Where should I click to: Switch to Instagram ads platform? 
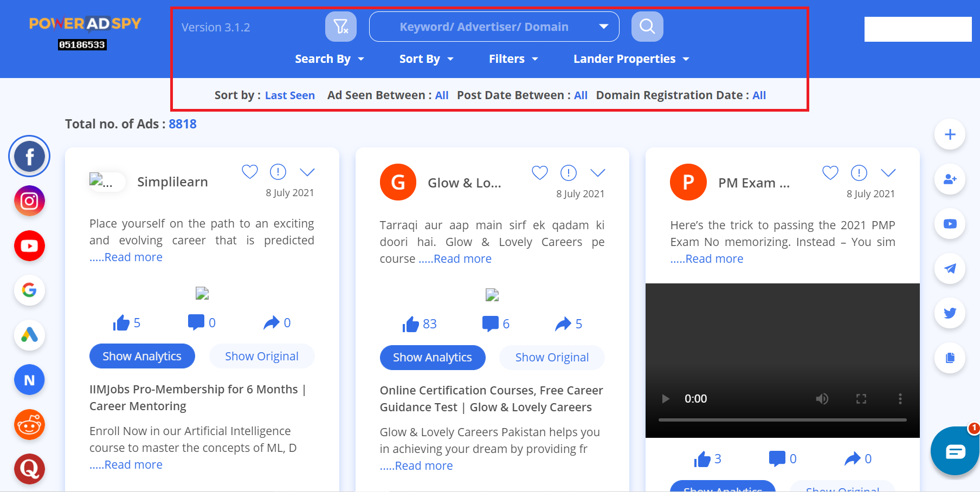29,201
